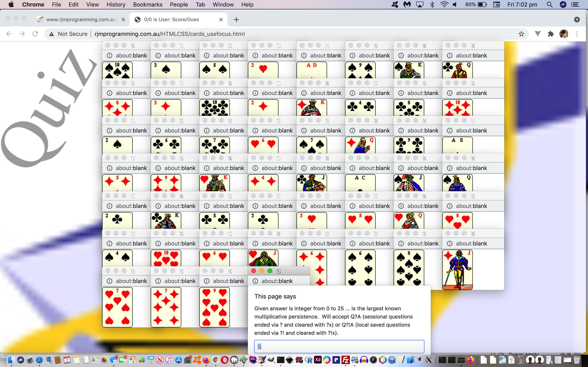Click the Not Secure warning icon
The width and height of the screenshot is (588, 367).
point(51,34)
